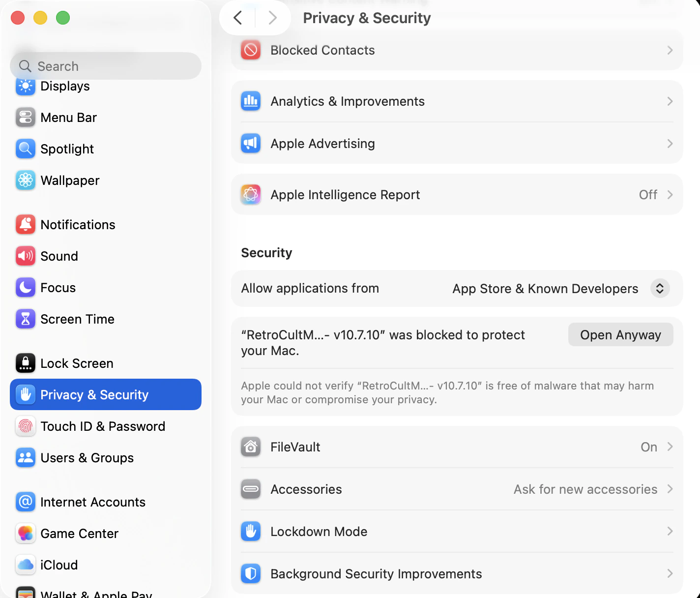Viewport: 700px width, 598px height.
Task: Open Wallpaper via its flower icon
Action: tap(26, 180)
